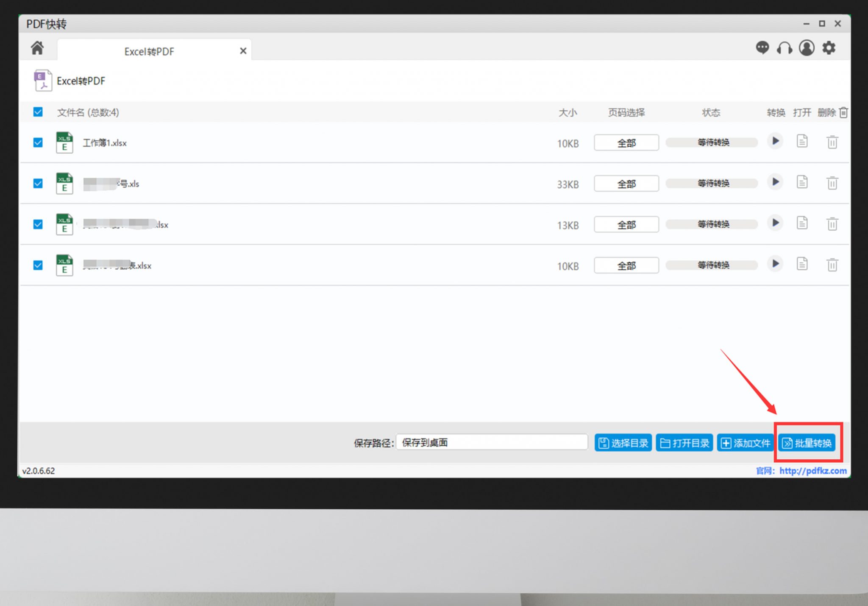The height and width of the screenshot is (606, 868).
Task: Open the chat message bubble icon
Action: [x=762, y=47]
